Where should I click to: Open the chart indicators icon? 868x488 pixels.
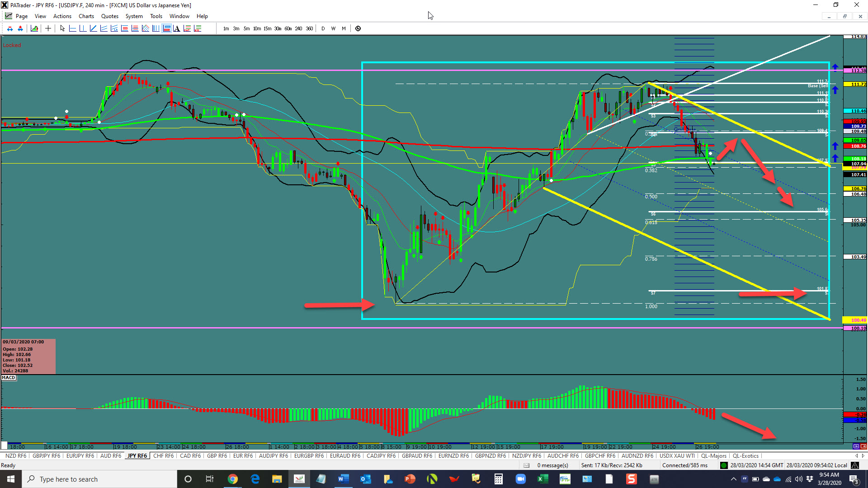click(34, 28)
